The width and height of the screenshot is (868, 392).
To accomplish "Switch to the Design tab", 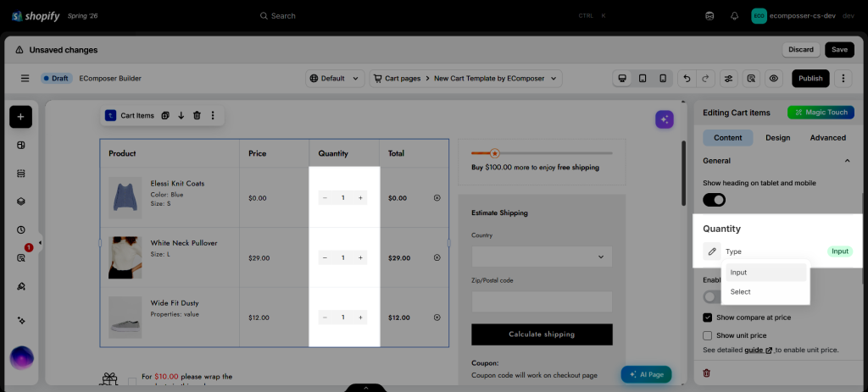I will tap(778, 138).
